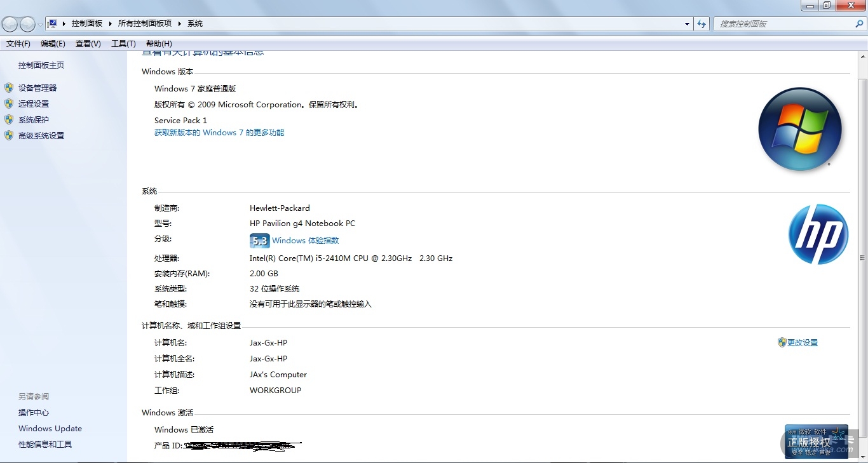Click the magnifier search icon
The image size is (868, 463).
[859, 23]
